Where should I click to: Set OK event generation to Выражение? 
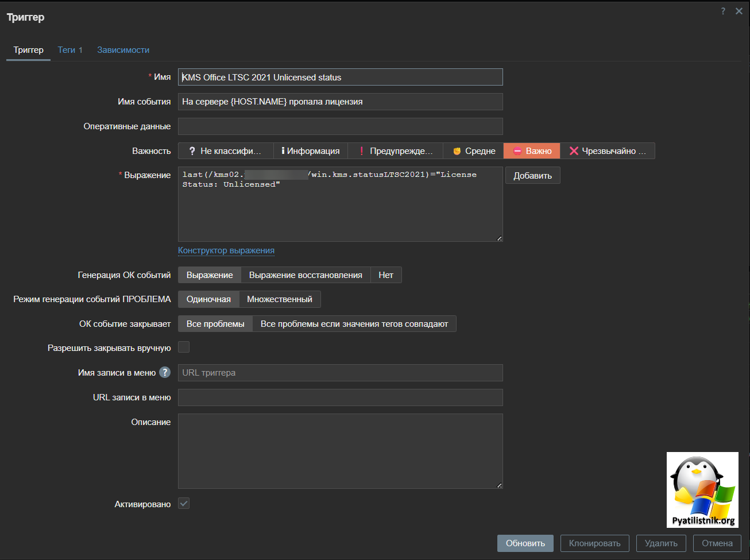click(x=210, y=275)
